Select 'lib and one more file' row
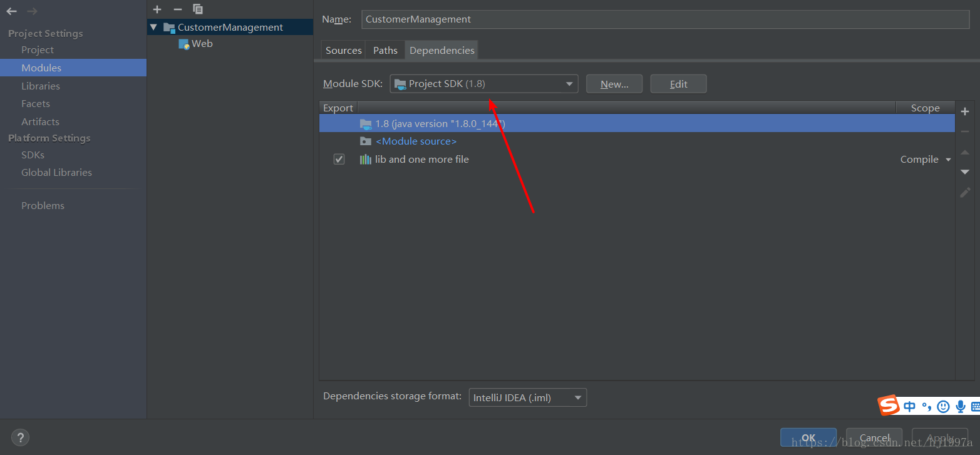Screen dimensions: 980x455 637,160
